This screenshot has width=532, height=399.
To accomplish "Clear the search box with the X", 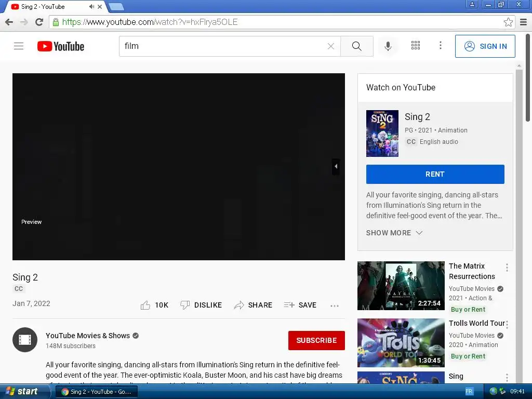I will coord(331,46).
